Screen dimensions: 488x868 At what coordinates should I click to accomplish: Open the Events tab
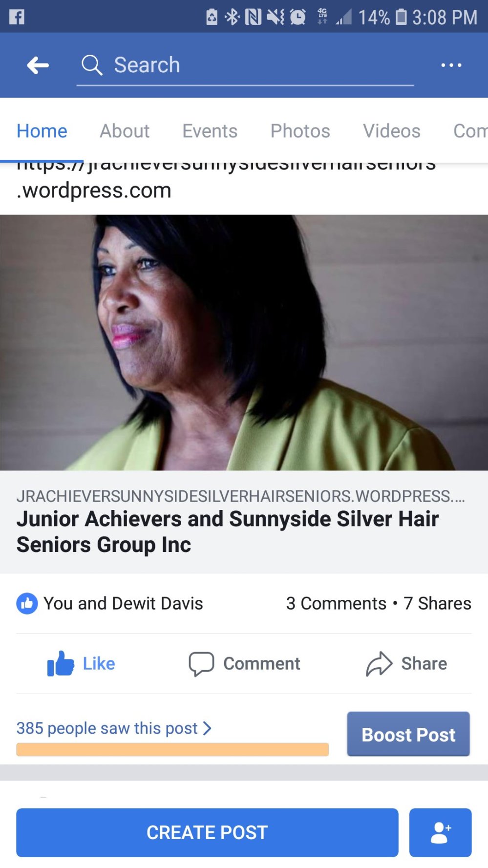click(x=210, y=131)
